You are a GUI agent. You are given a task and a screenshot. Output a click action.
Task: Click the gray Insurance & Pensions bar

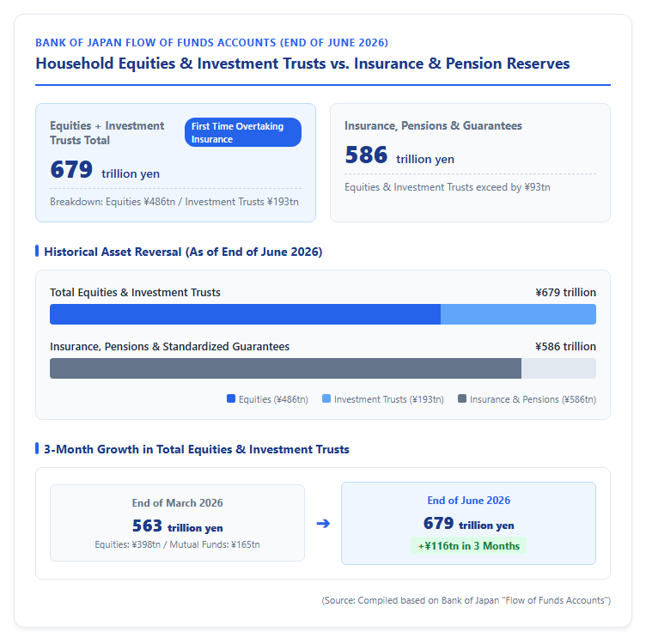[285, 368]
